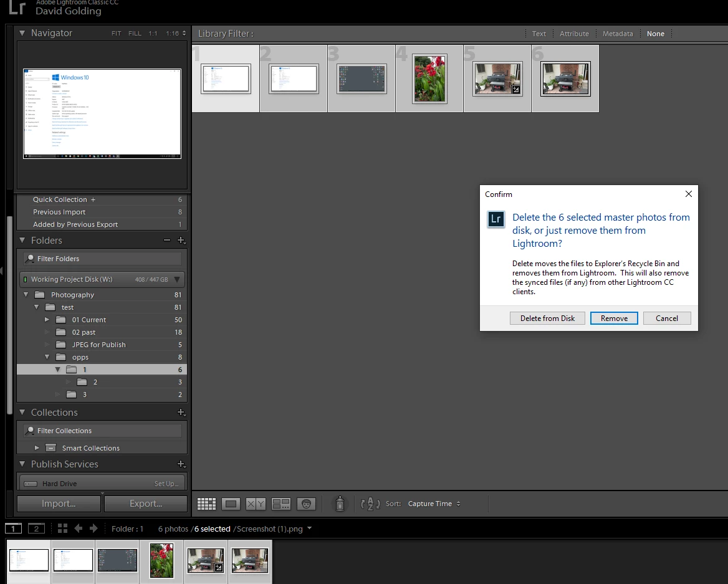Select None library filter tab
Screen dimensions: 728x584
point(656,34)
